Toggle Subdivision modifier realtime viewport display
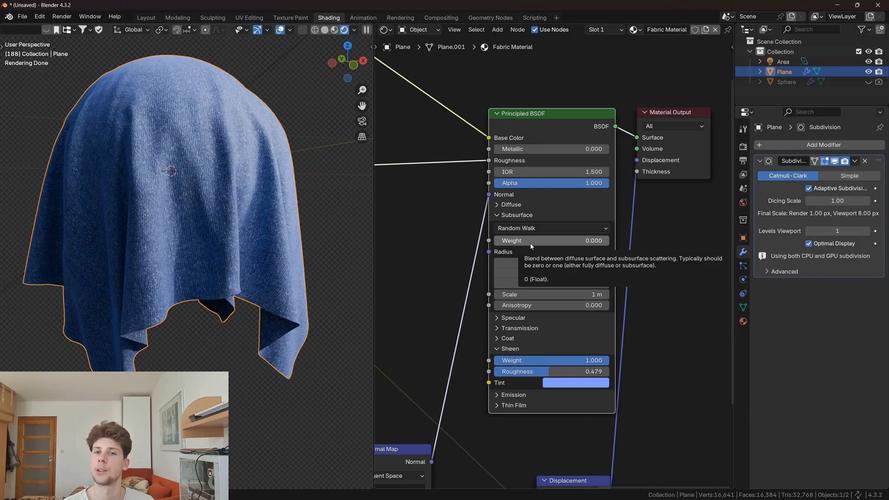This screenshot has height=500, width=889. (835, 161)
